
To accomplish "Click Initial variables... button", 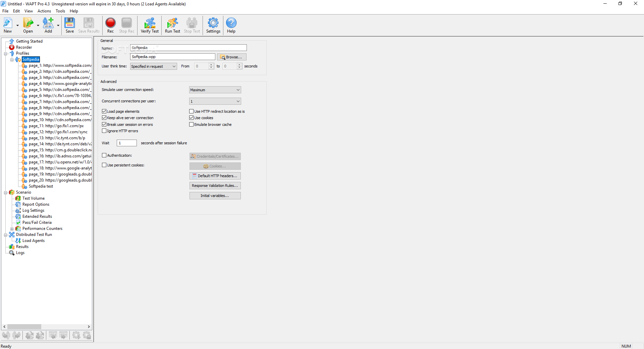I will click(x=215, y=196).
